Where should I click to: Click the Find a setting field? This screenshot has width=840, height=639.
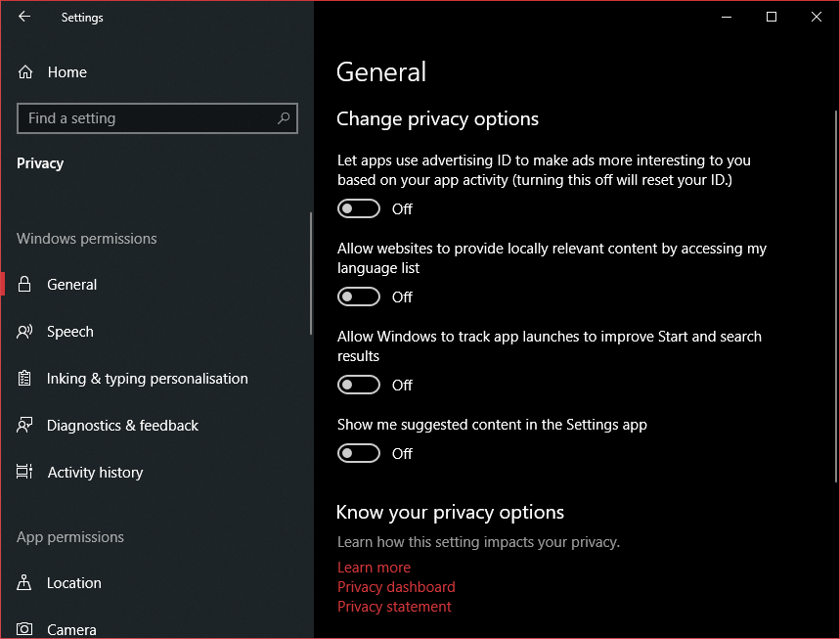click(x=157, y=118)
